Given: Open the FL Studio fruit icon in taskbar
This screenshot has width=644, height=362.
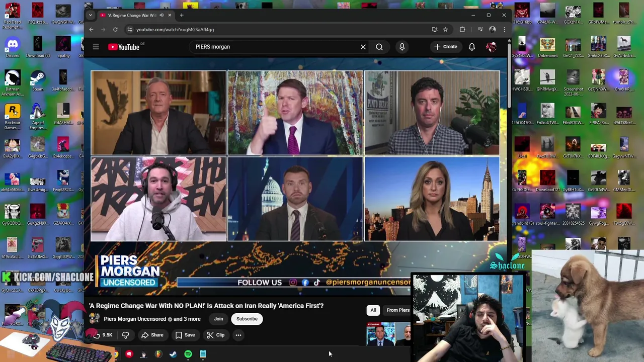Looking at the screenshot, I should click(158, 354).
